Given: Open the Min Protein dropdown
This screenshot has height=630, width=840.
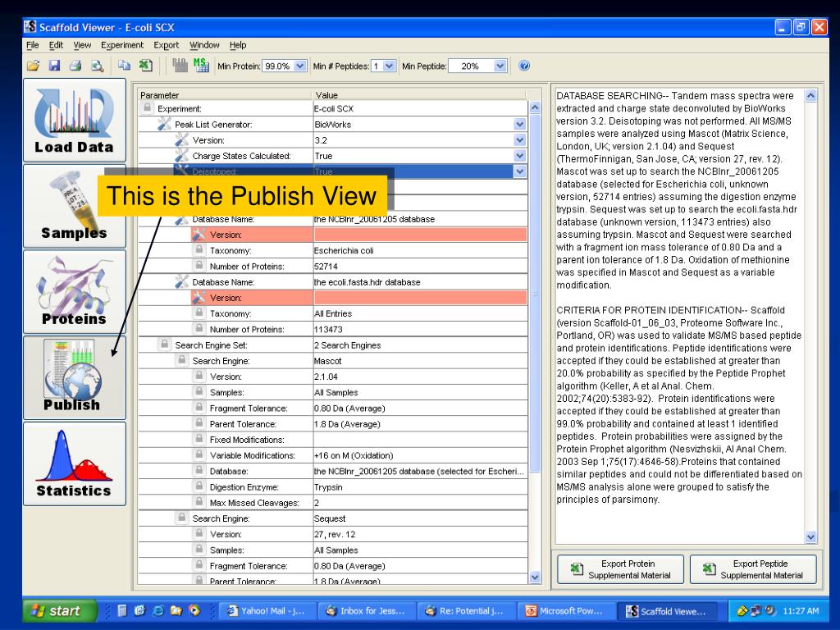Looking at the screenshot, I should click(x=300, y=66).
